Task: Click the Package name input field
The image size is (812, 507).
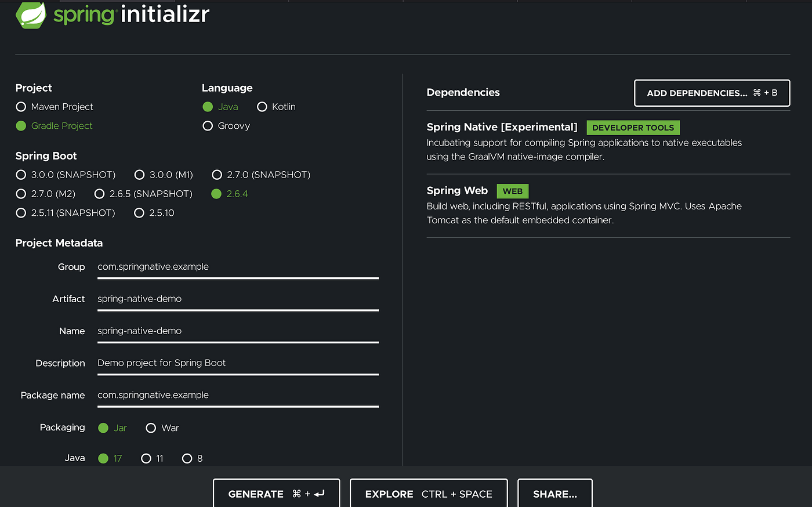Action: 238,395
